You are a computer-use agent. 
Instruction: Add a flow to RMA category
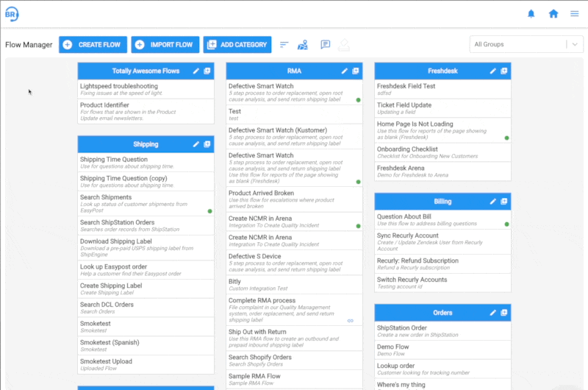(356, 71)
